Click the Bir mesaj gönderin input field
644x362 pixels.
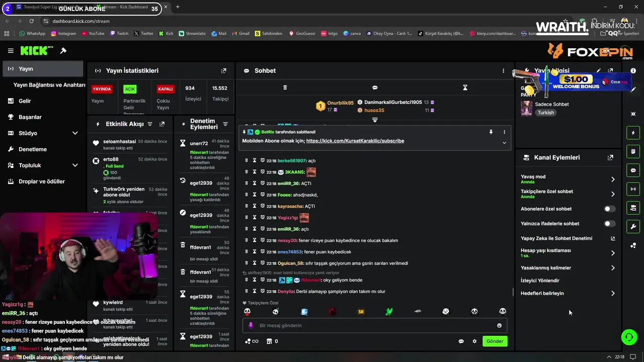click(x=375, y=325)
